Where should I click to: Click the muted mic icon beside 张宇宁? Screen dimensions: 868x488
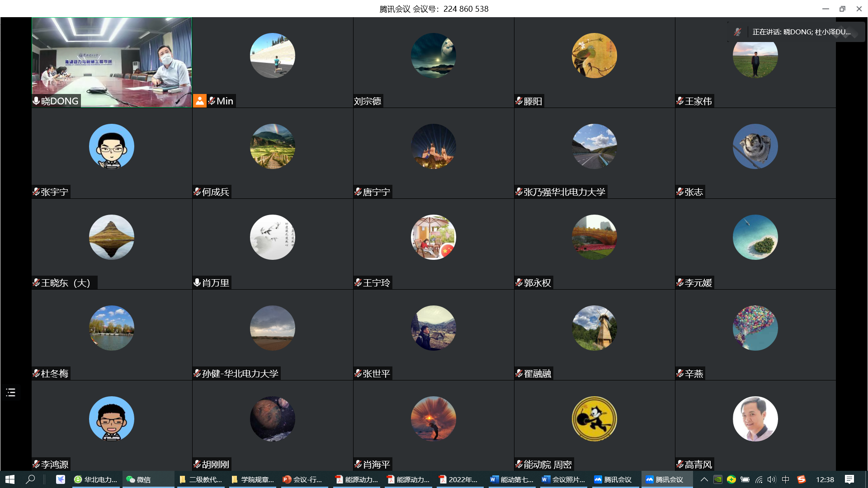(36, 192)
